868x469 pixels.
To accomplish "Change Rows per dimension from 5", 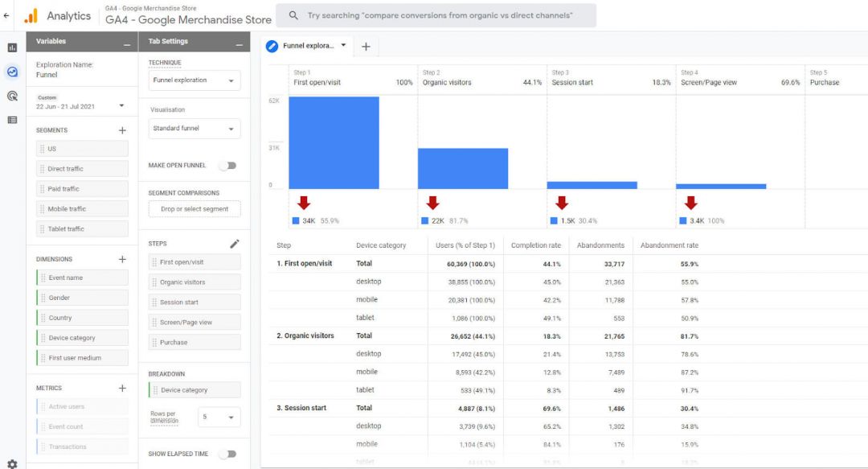I will (x=217, y=417).
